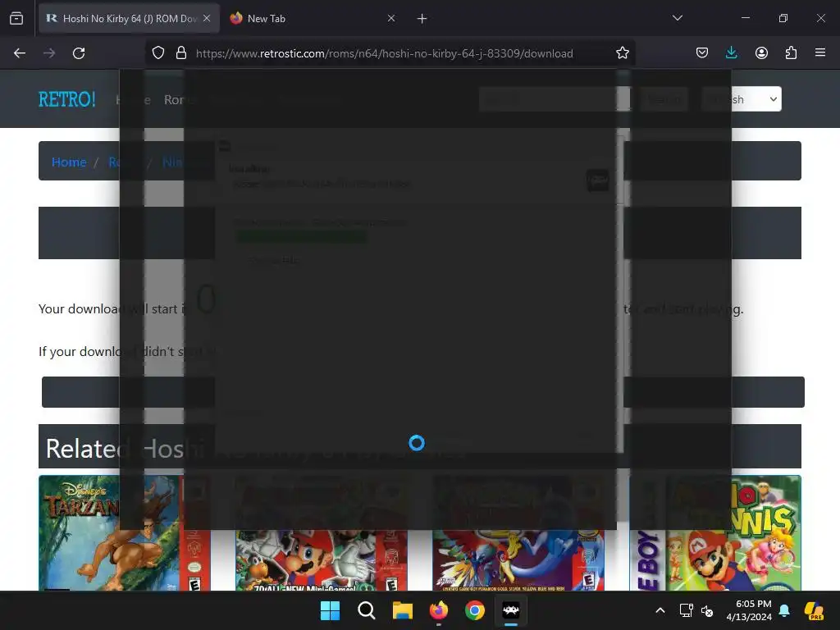840x630 pixels.
Task: Switch to the New Tab tab
Action: (313, 19)
